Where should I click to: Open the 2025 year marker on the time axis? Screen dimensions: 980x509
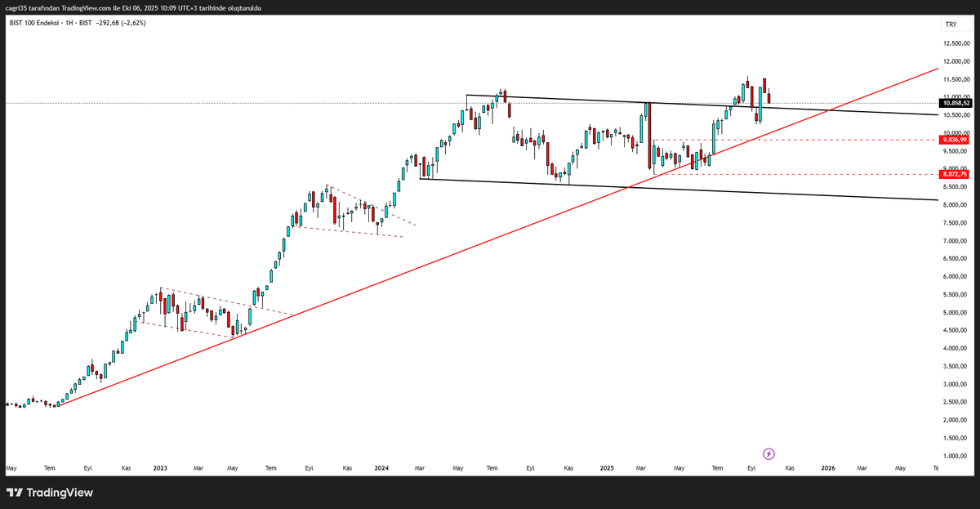[606, 468]
